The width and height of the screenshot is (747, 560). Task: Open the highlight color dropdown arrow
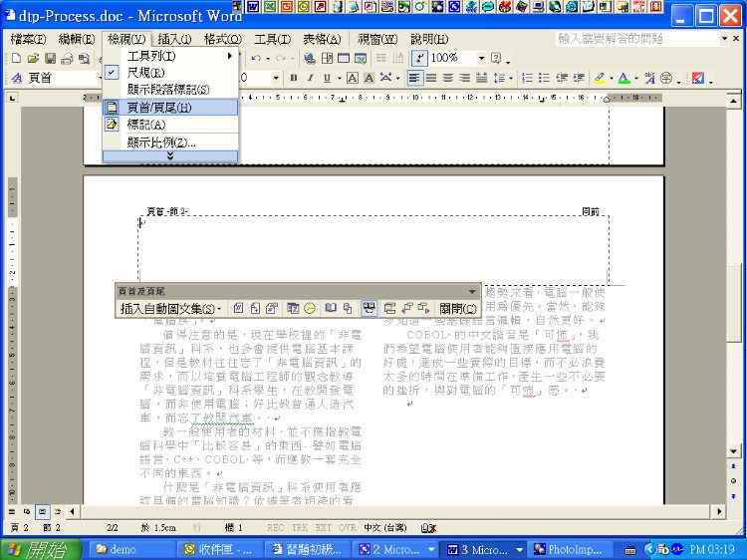click(612, 78)
